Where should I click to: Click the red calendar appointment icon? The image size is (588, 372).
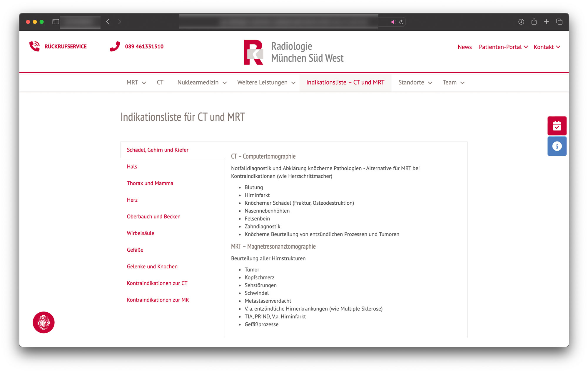[x=557, y=126]
